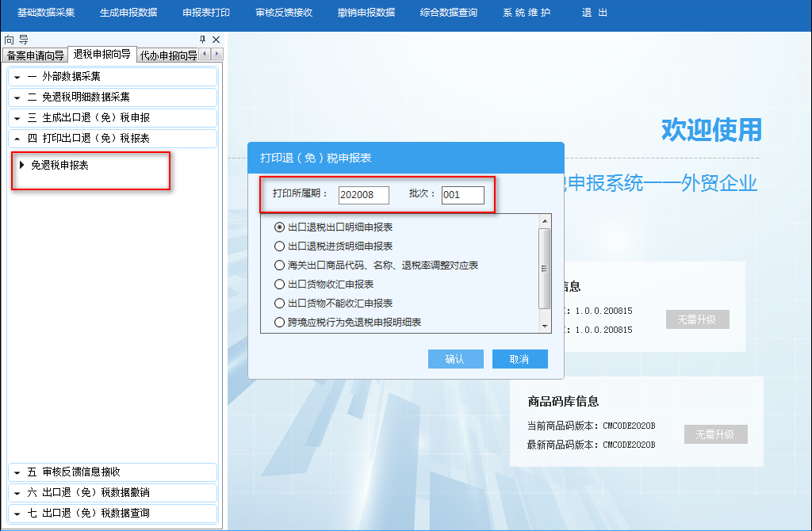Select 出口退税进货明细申报表 radio option
The width and height of the screenshot is (812, 531).
click(279, 246)
